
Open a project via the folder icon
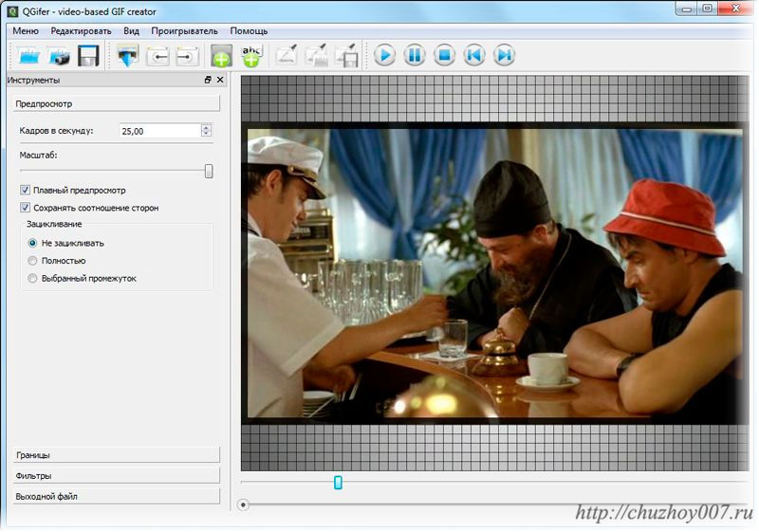point(29,56)
